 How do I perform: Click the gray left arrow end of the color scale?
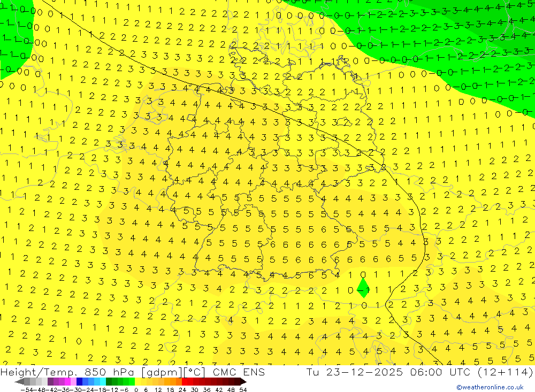click(19, 381)
